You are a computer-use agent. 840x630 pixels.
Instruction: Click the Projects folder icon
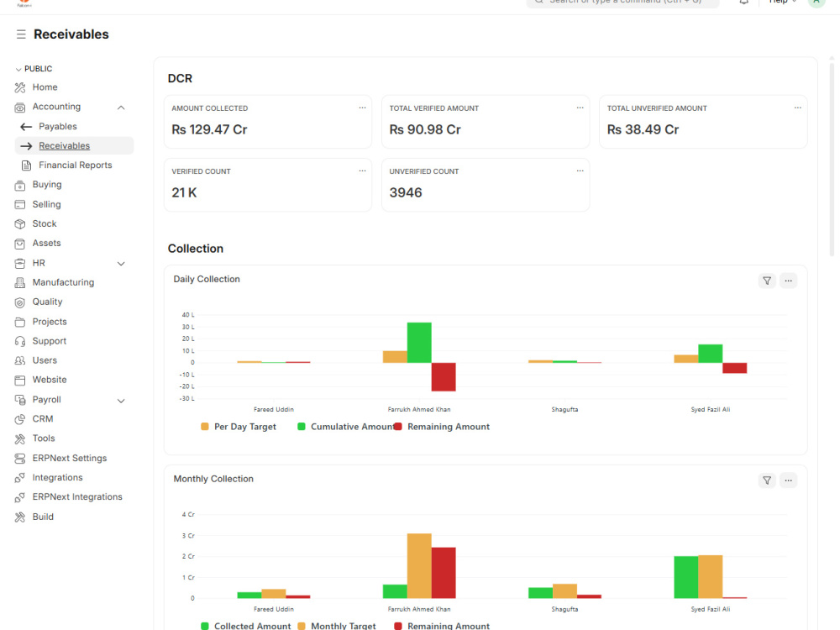tap(20, 322)
